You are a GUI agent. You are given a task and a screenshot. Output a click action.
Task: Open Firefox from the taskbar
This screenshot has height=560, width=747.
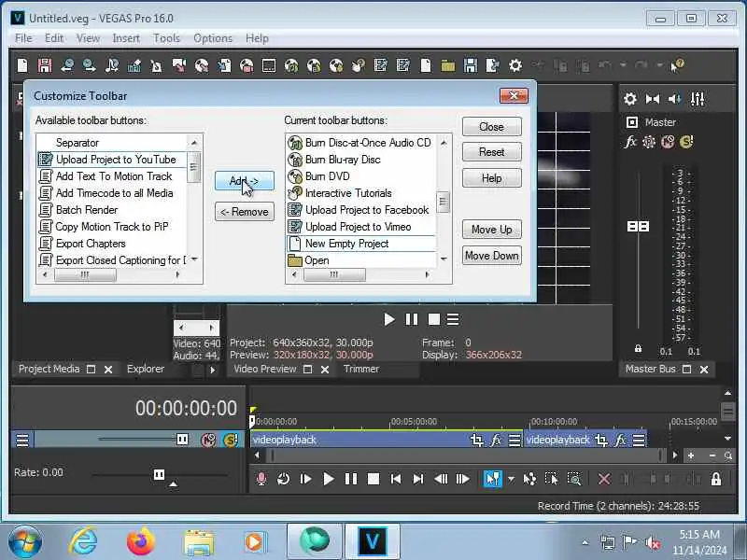pyautogui.click(x=141, y=542)
